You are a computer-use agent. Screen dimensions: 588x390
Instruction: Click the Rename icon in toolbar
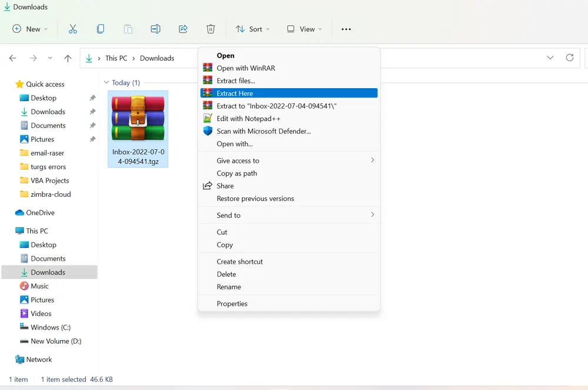(155, 29)
